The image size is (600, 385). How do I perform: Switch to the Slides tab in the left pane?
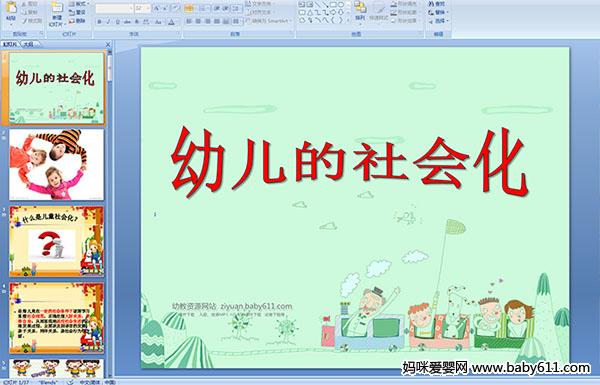click(10, 44)
